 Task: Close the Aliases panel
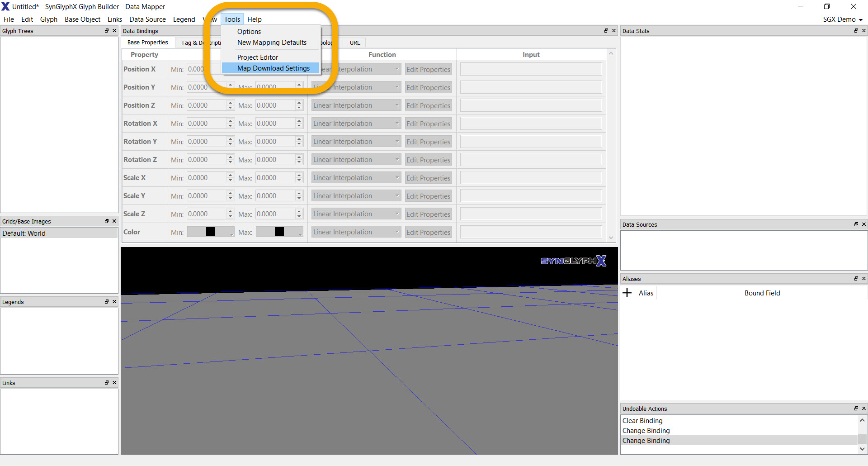click(864, 279)
